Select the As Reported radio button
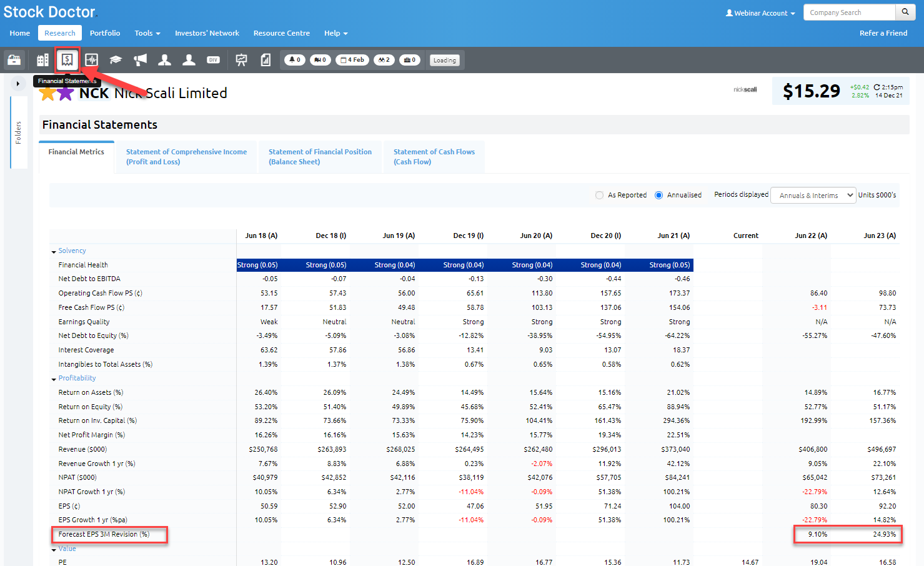Viewport: 924px width, 566px height. pos(600,195)
